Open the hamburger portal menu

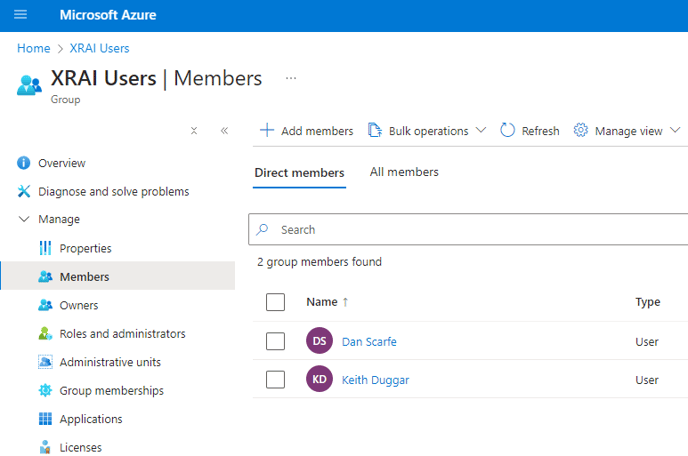(20, 14)
